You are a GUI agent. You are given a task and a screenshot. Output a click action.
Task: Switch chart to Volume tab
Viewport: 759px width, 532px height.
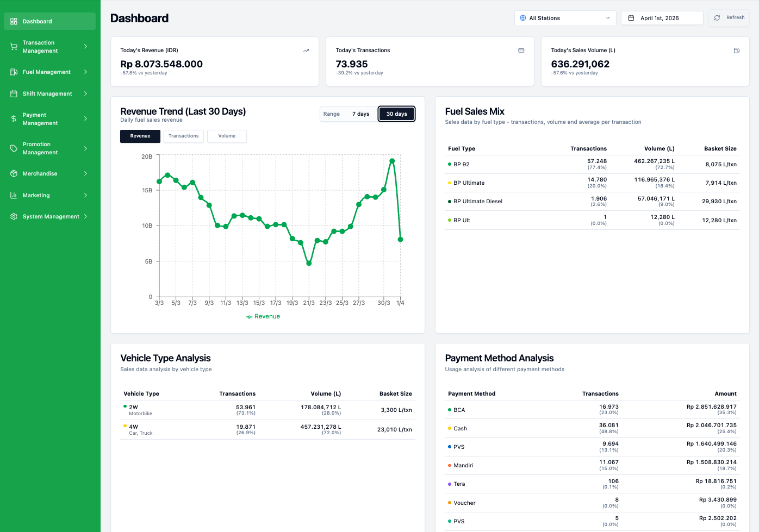pyautogui.click(x=227, y=136)
